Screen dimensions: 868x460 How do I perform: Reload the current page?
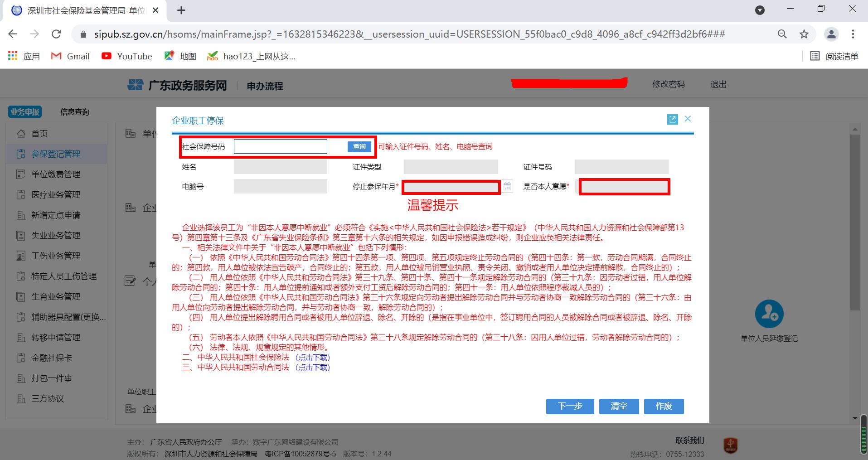coord(56,34)
